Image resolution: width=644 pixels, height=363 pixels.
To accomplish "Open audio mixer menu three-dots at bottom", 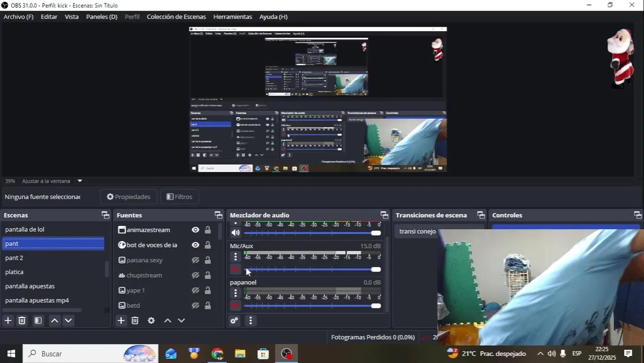I will point(250,321).
